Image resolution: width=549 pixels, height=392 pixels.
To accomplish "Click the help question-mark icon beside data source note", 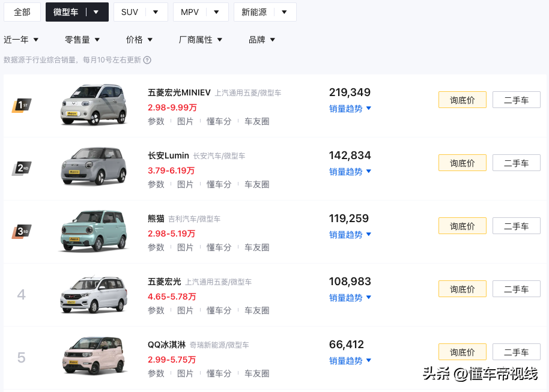I will pos(147,60).
